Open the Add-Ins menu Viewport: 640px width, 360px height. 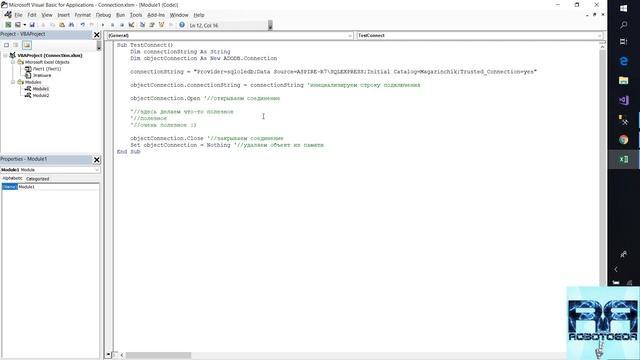pyautogui.click(x=156, y=15)
